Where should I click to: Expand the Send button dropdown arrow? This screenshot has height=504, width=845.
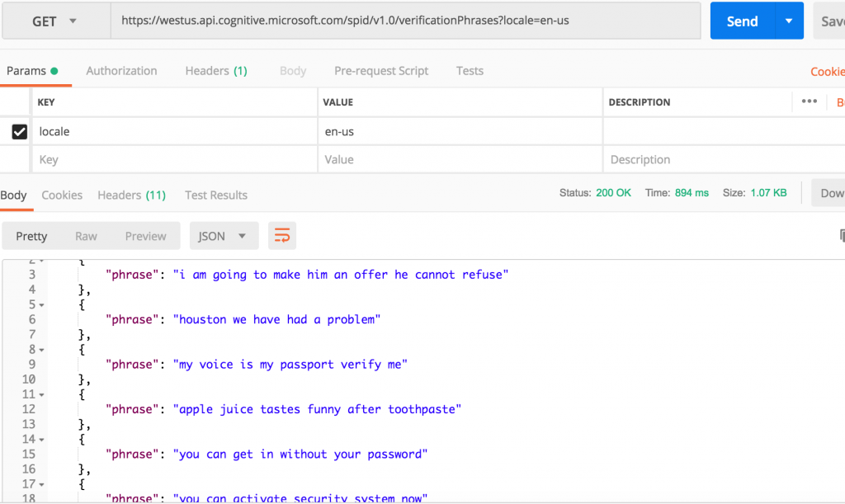tap(789, 21)
